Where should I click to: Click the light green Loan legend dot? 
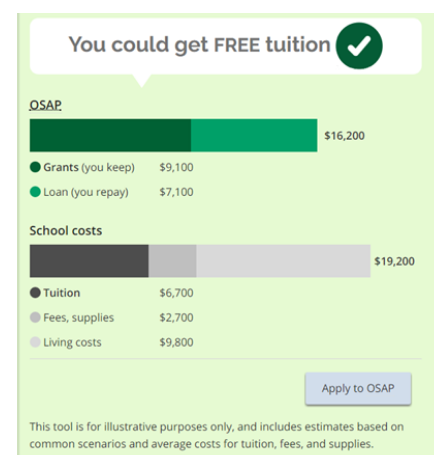pos(35,192)
